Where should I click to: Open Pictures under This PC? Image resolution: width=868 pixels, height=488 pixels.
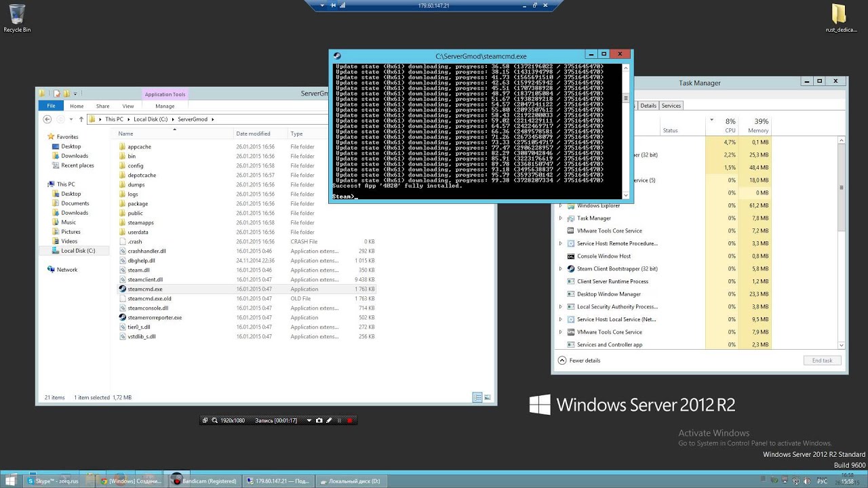[x=71, y=232]
